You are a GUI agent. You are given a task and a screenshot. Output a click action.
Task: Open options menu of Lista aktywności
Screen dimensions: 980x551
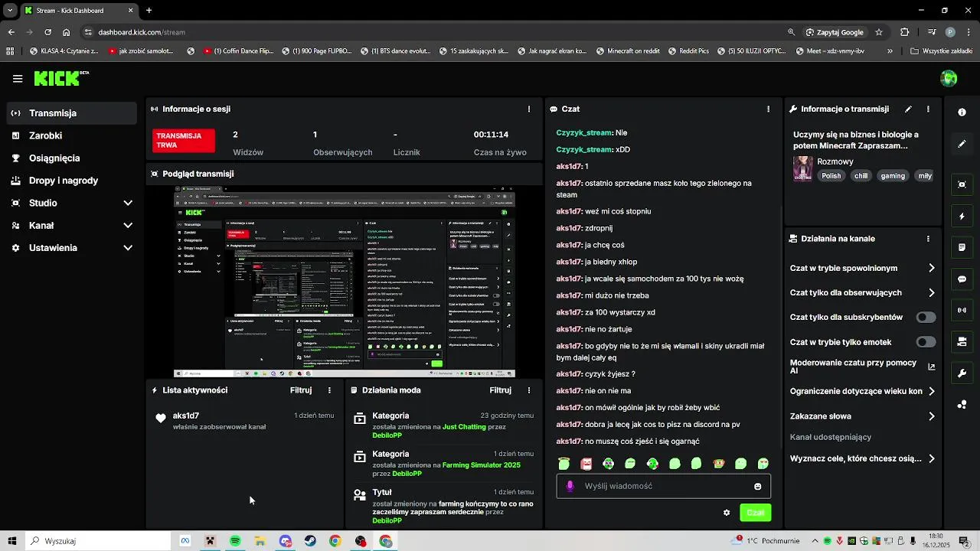[x=329, y=390]
